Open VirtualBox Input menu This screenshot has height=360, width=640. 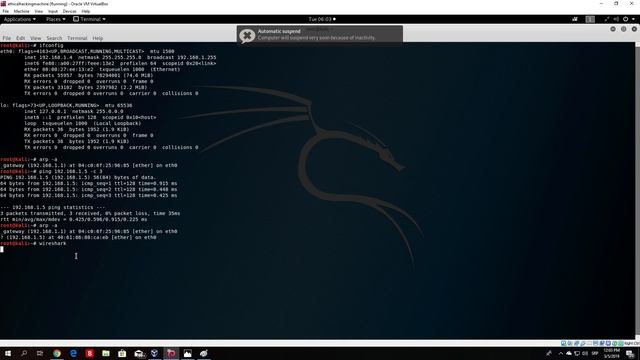(x=53, y=11)
